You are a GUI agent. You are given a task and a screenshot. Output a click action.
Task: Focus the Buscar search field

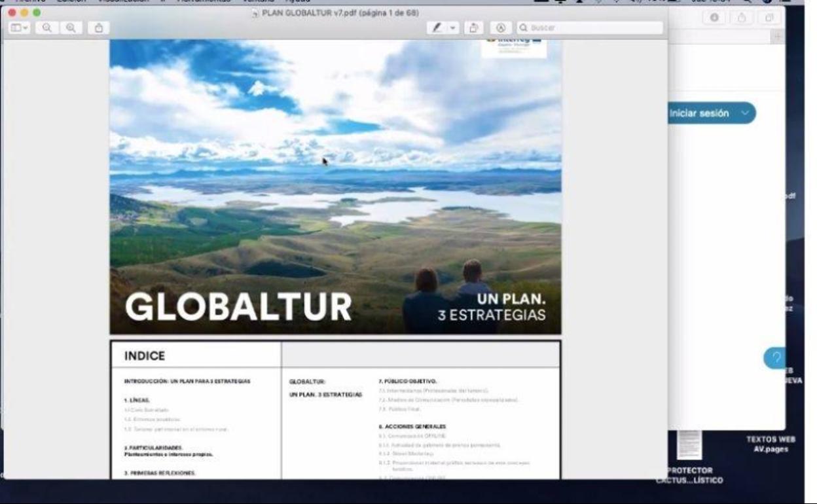pyautogui.click(x=589, y=28)
